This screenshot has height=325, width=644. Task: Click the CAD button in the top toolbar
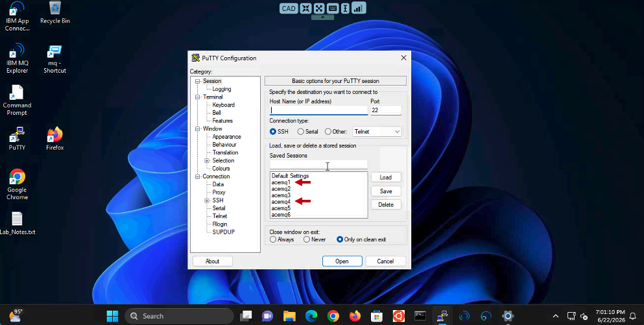pos(289,8)
